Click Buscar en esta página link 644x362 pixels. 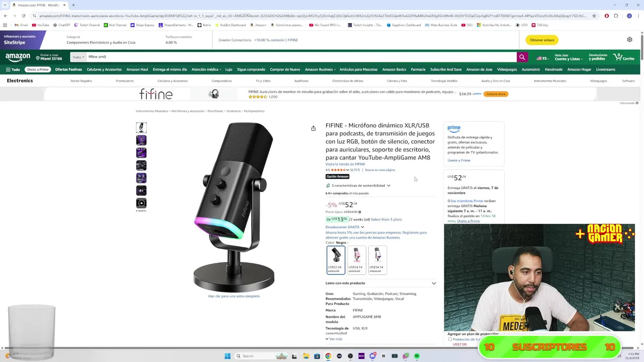[380, 170]
